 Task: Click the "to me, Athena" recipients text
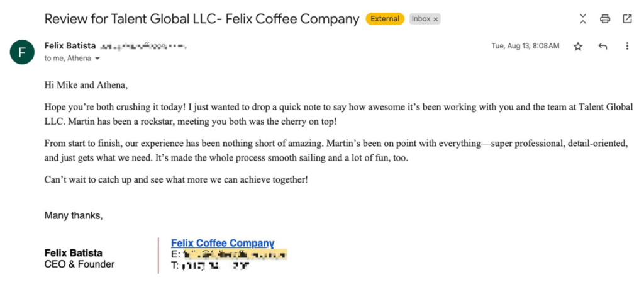pos(67,59)
